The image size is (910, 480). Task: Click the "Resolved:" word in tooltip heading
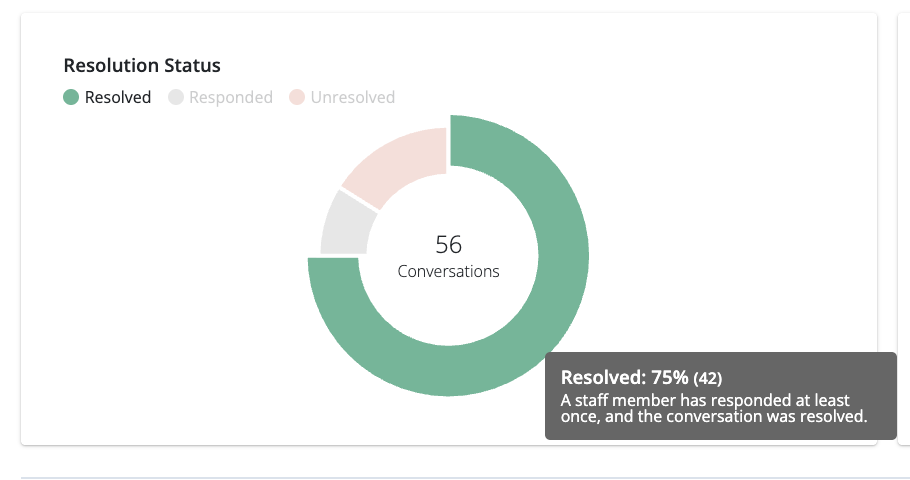(597, 378)
